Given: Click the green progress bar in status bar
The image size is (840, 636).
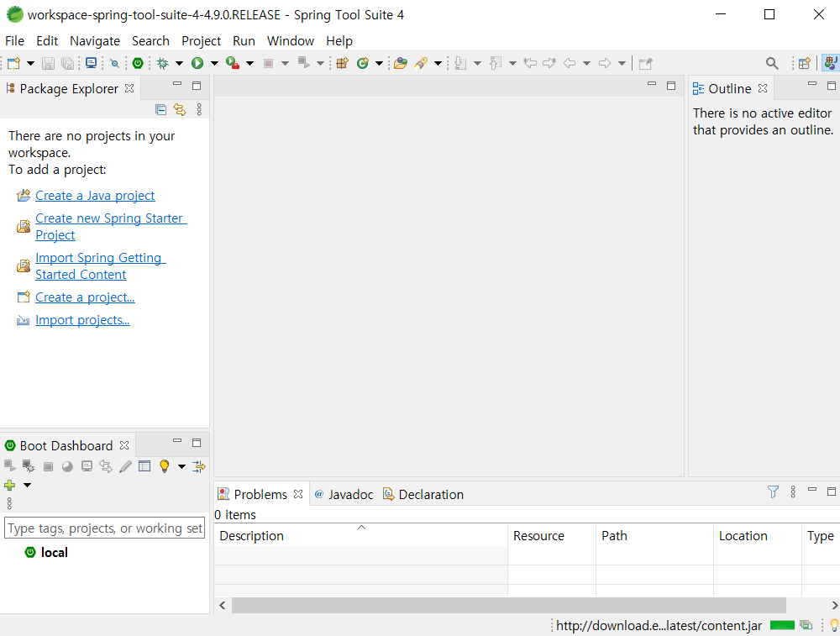Looking at the screenshot, I should click(782, 625).
